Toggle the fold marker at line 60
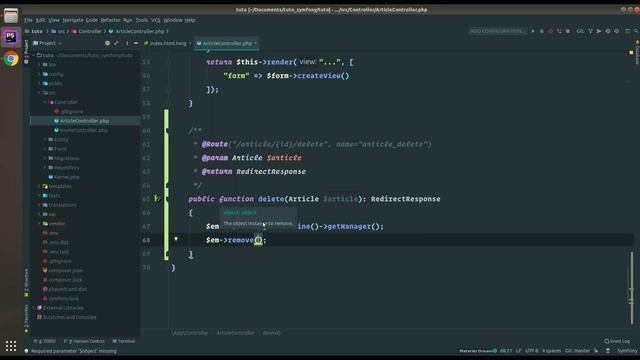This screenshot has height=360, width=640. click(167, 131)
